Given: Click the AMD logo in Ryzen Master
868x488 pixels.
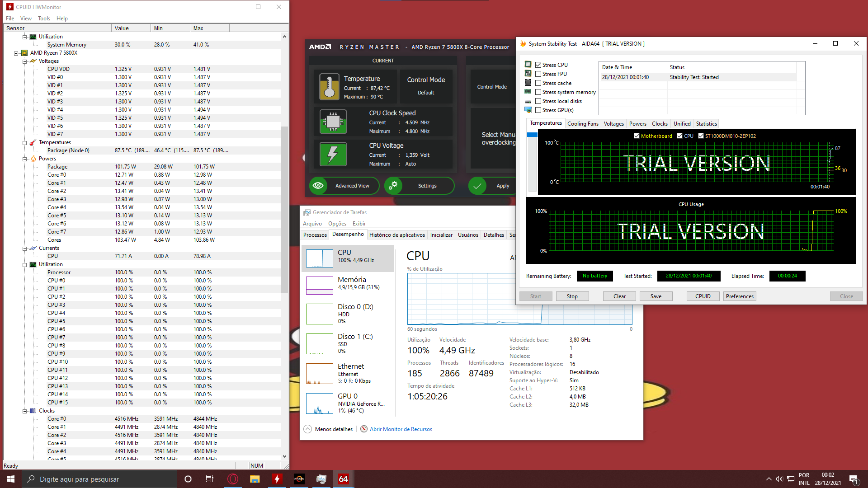Looking at the screenshot, I should click(x=320, y=47).
